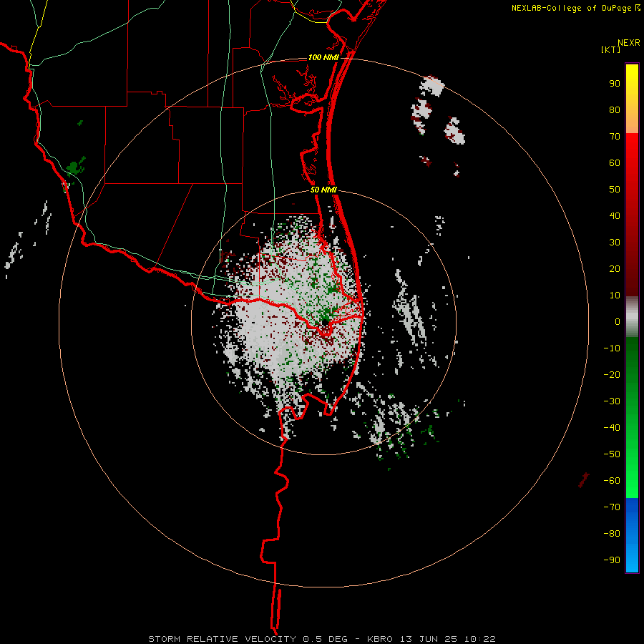Click the '0' value on the velocity scale

click(618, 321)
